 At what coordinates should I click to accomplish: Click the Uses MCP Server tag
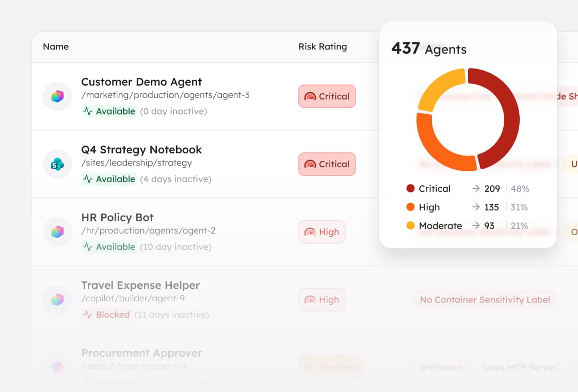click(520, 367)
